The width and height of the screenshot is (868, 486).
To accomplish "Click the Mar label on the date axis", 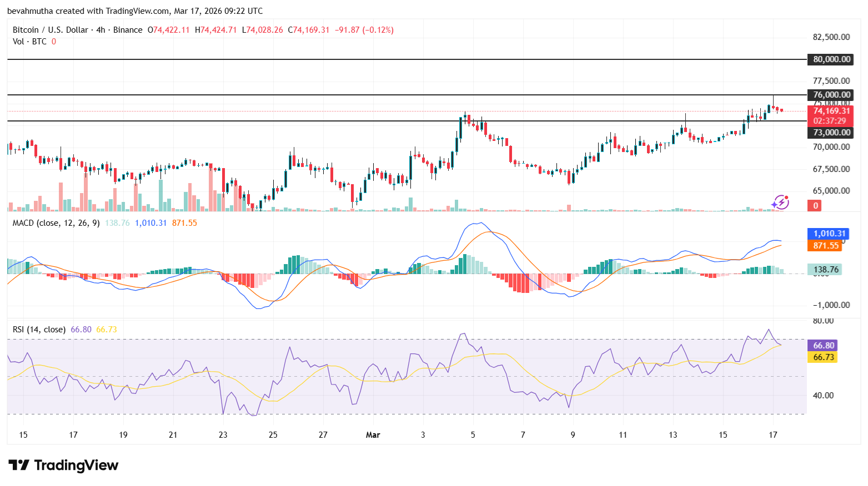I will click(x=373, y=435).
